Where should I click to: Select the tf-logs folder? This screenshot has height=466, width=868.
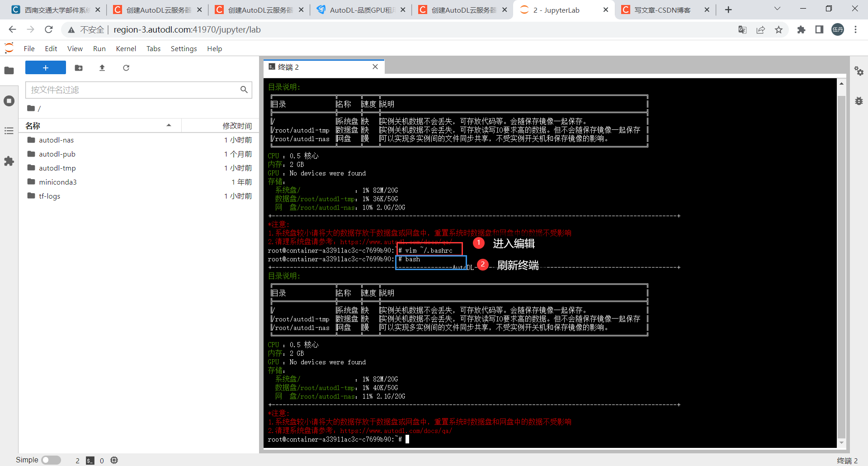pos(139,196)
